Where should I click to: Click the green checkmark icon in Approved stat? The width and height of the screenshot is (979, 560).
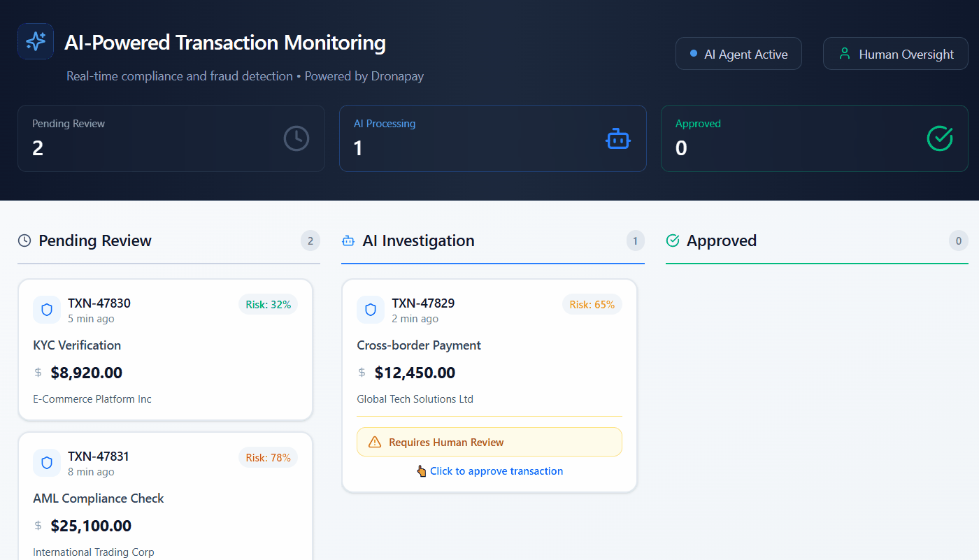coord(939,138)
